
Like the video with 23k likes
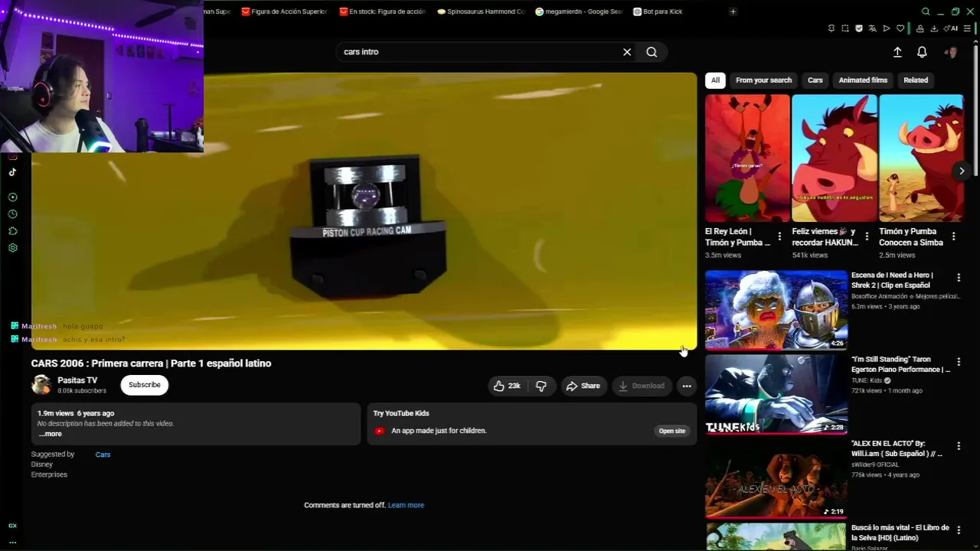[x=507, y=386]
